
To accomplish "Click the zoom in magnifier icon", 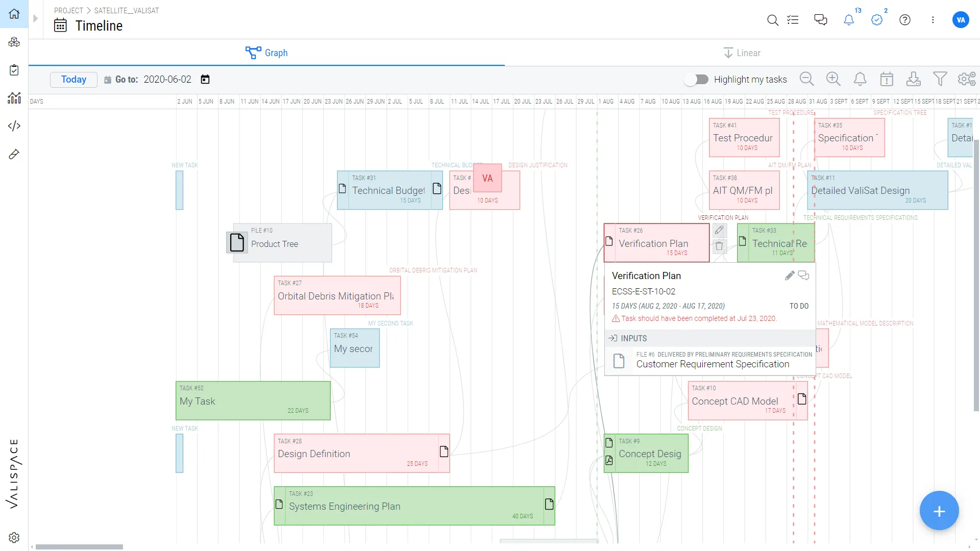I will [x=833, y=79].
